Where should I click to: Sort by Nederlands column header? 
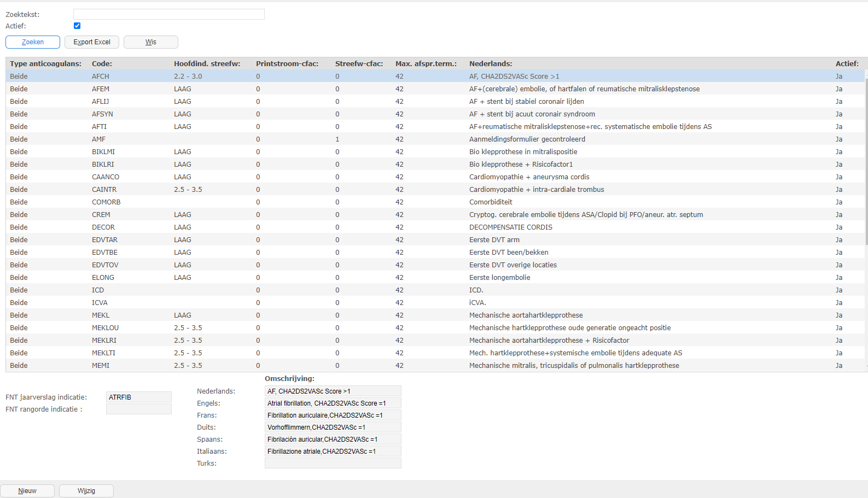click(491, 64)
